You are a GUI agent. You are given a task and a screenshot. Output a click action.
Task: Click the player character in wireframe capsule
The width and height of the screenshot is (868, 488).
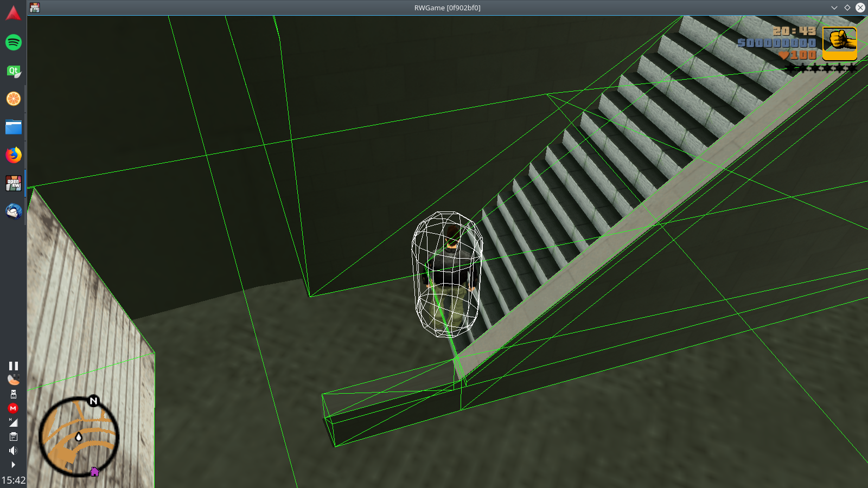(447, 274)
